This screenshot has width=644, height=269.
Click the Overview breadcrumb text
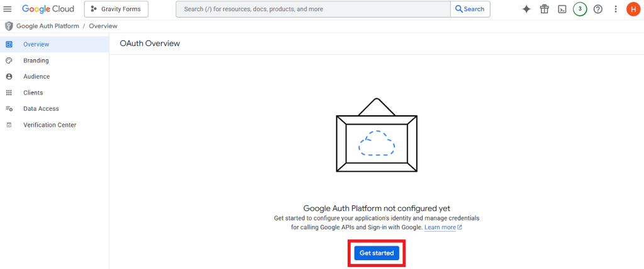click(x=103, y=26)
